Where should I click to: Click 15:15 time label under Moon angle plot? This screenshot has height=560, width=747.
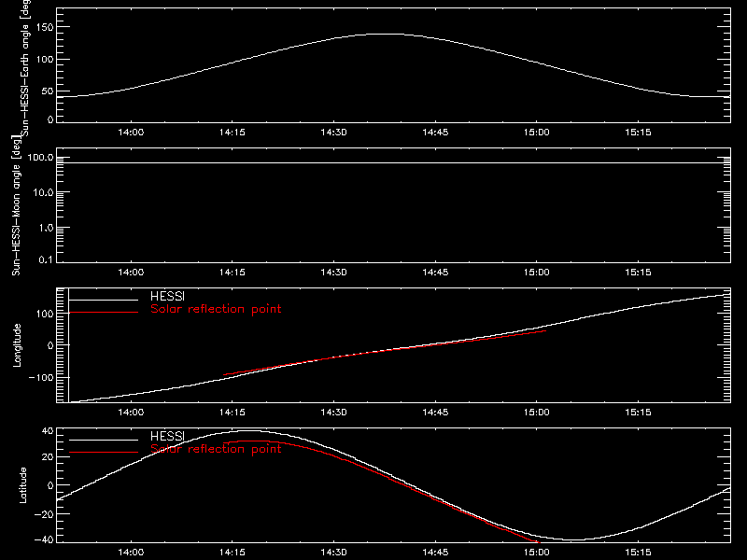click(638, 273)
